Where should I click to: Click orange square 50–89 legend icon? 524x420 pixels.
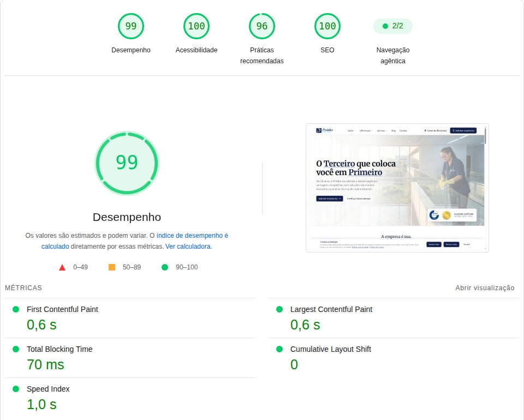click(112, 267)
